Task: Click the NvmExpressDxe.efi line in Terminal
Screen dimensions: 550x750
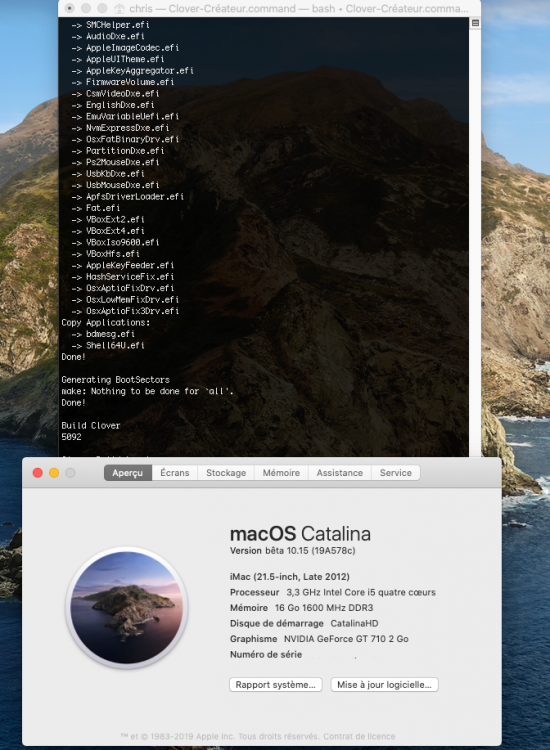Action: click(x=120, y=128)
